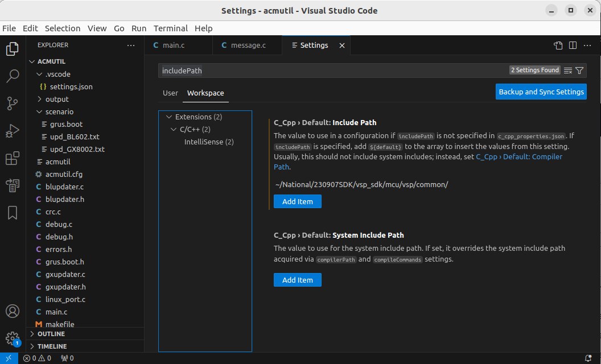Open the Run and Debug view

[13, 131]
